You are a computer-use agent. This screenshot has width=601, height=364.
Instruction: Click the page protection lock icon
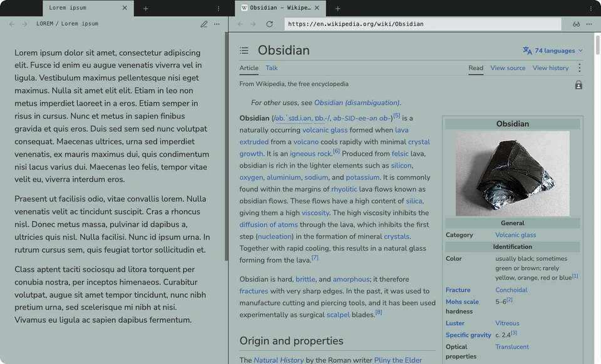click(x=578, y=85)
